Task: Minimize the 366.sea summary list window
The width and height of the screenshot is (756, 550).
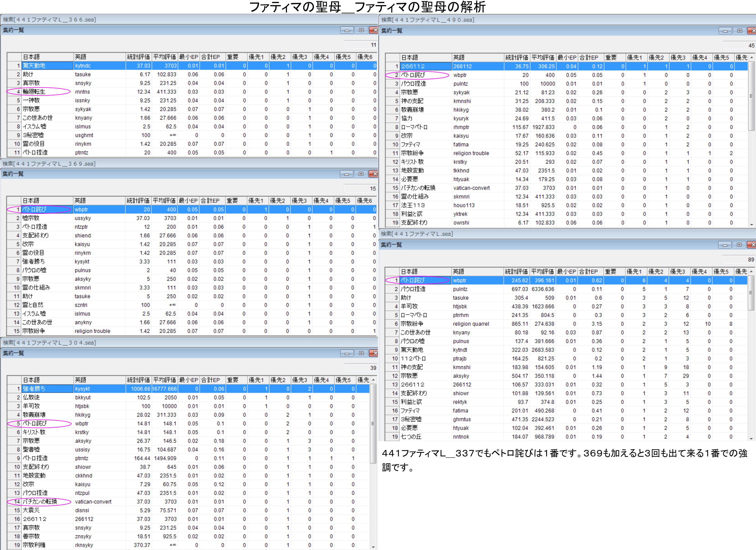Action: [347, 30]
